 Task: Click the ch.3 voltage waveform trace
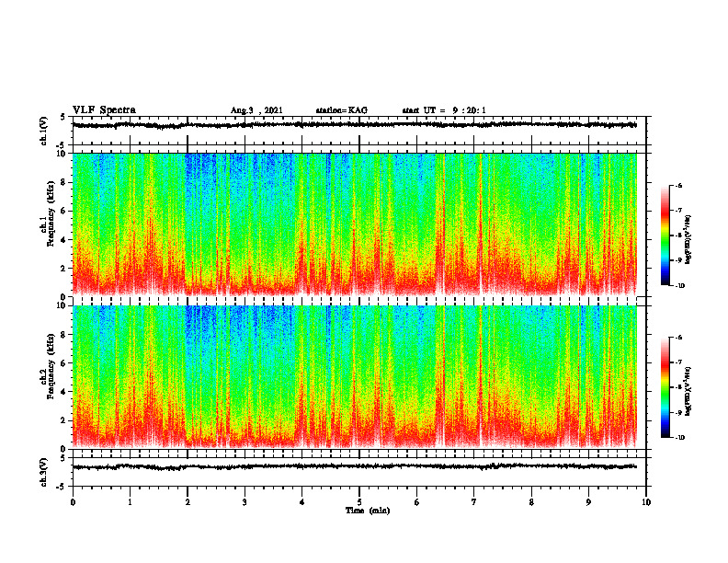point(354,466)
